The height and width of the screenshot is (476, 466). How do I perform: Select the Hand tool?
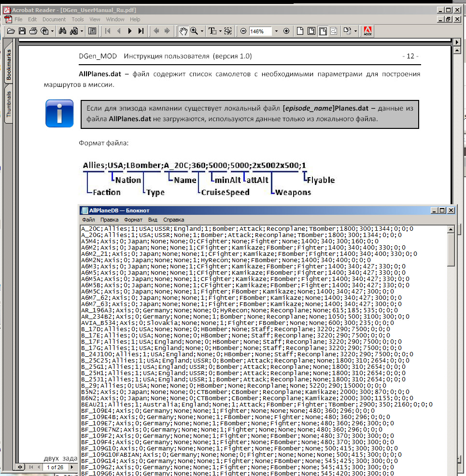(x=183, y=31)
